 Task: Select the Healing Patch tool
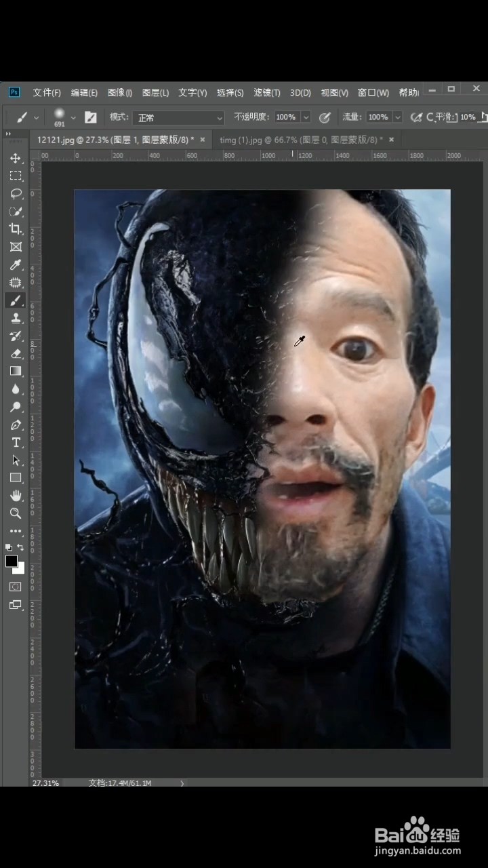[16, 283]
